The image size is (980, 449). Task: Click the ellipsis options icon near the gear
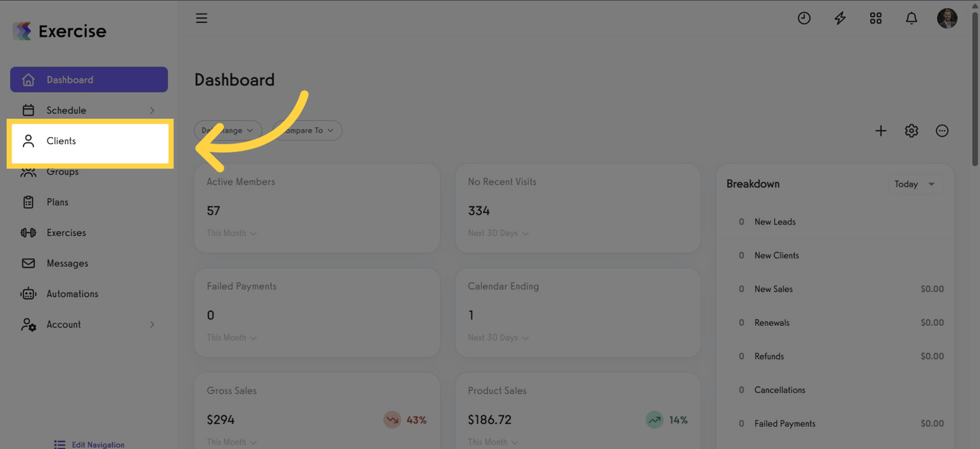(x=942, y=131)
